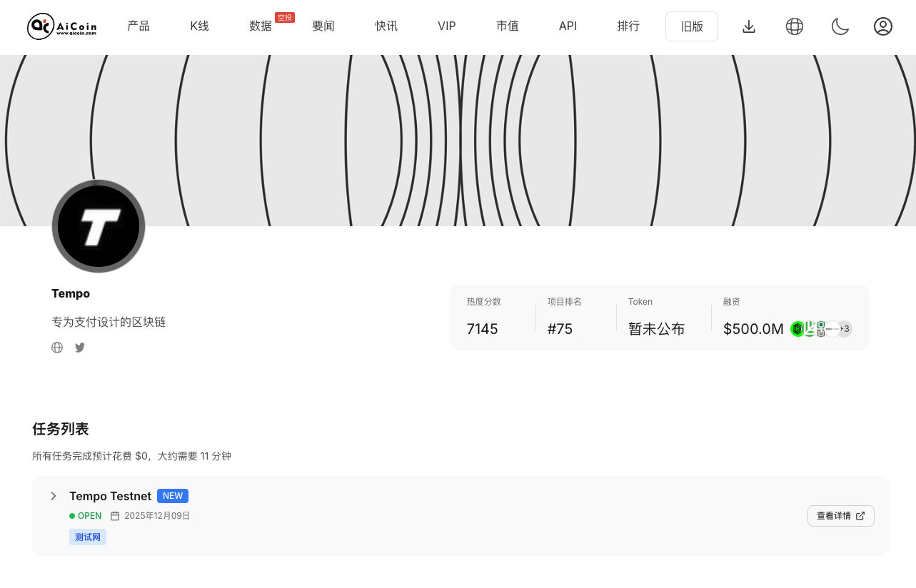Open the download icon in top bar
The width and height of the screenshot is (916, 588).
(x=749, y=26)
